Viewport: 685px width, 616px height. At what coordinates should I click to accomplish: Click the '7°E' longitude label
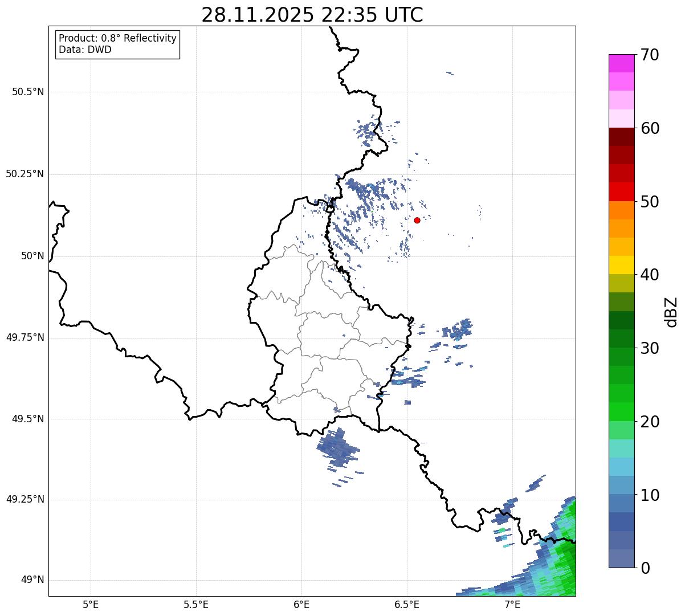(512, 605)
